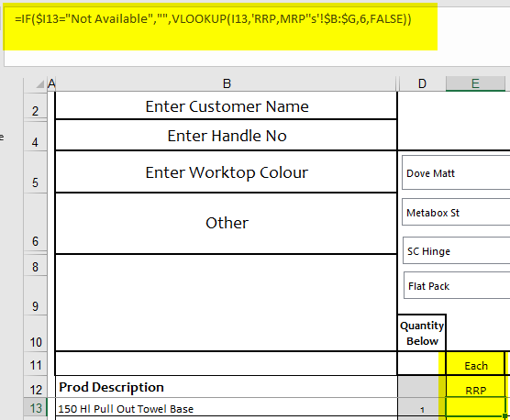Select the Enter Worktop Colour cell
This screenshot has width=510, height=420.
(227, 172)
